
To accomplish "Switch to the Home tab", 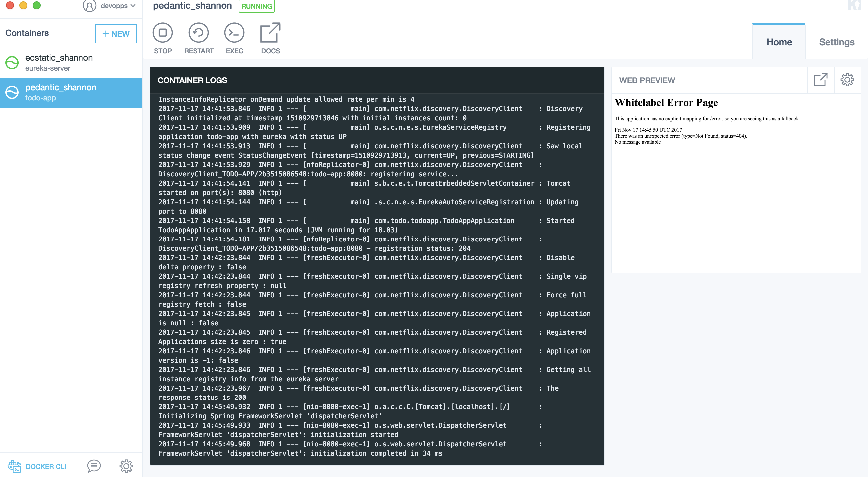I will 779,42.
